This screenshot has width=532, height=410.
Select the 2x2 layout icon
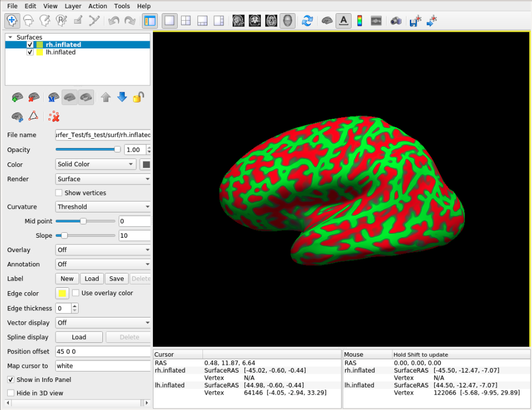(x=186, y=21)
